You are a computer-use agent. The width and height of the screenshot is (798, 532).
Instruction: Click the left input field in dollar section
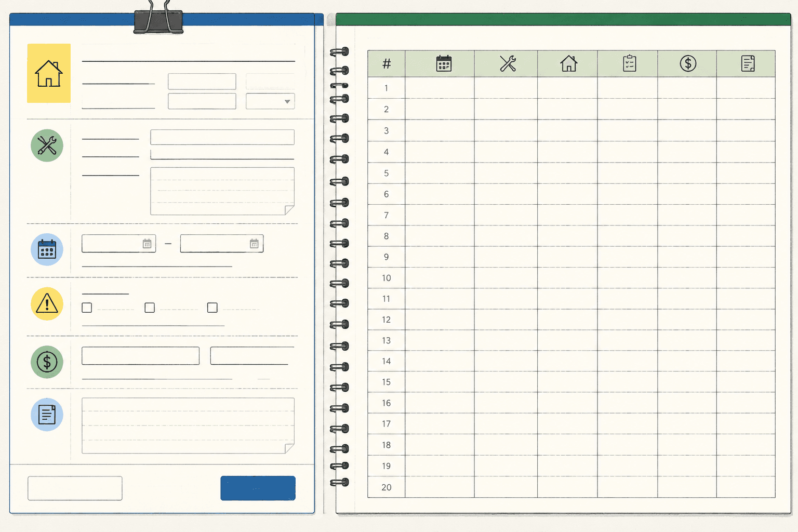click(140, 356)
